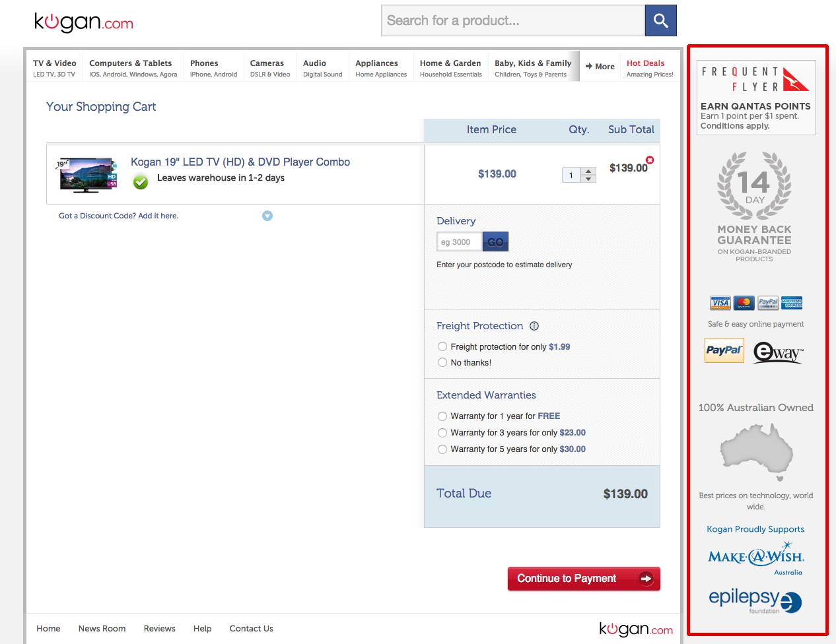Open the TV & Video menu

(x=55, y=67)
